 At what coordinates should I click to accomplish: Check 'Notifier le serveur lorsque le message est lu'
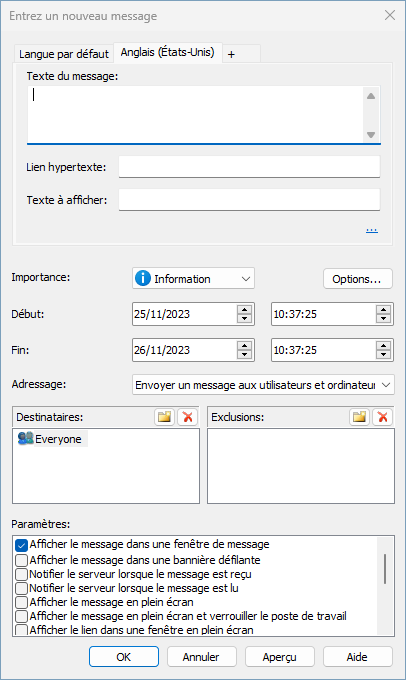click(21, 588)
